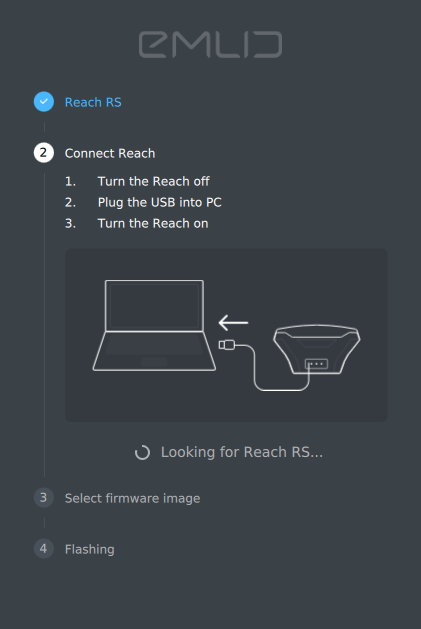Click the step 2 number circle
This screenshot has width=421, height=629.
44,153
